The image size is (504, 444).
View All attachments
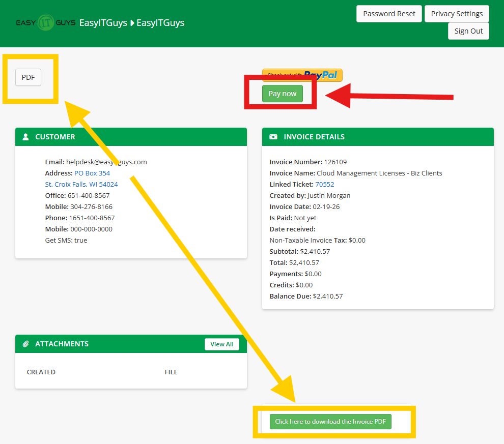tap(222, 344)
